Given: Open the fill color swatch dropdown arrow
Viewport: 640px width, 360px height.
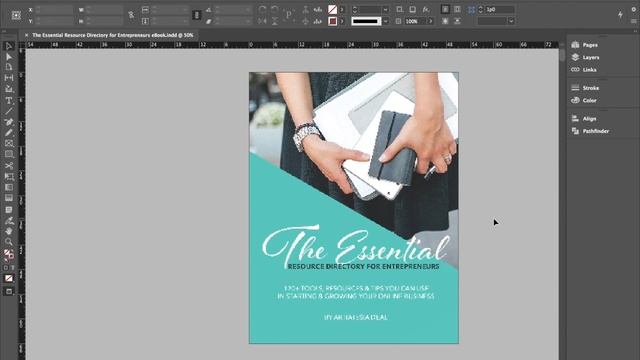Looking at the screenshot, I should coord(342,9).
